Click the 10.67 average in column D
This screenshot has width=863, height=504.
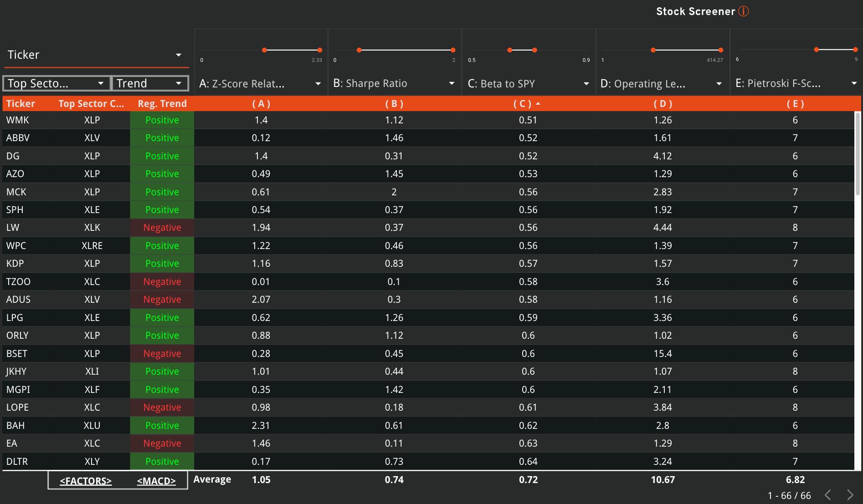(663, 480)
